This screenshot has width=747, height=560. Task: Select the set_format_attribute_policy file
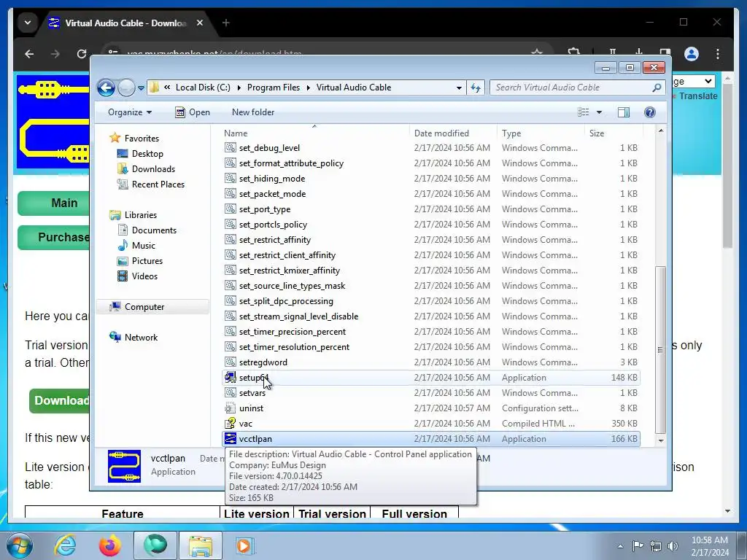(x=291, y=163)
